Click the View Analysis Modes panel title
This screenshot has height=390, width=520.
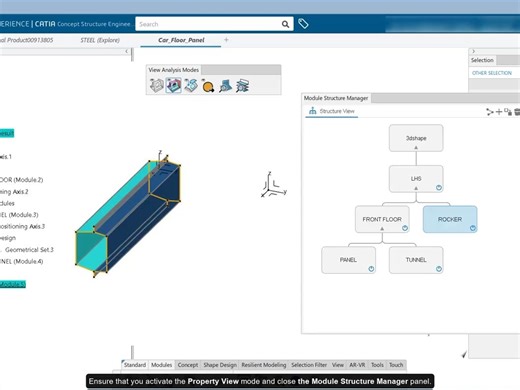pos(174,70)
